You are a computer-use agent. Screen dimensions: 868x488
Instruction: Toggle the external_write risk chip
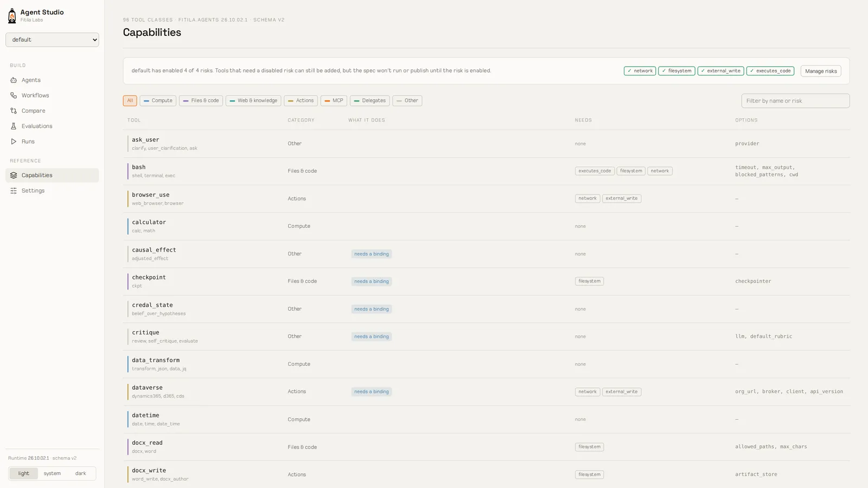(721, 71)
